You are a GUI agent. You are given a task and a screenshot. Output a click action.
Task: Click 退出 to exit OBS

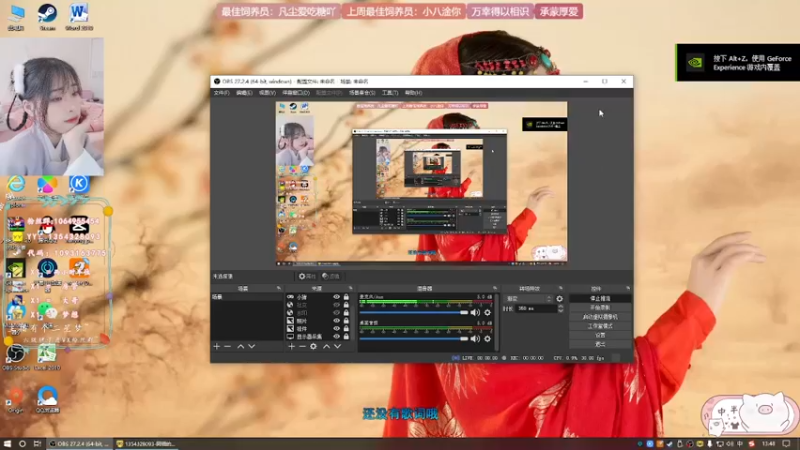(600, 344)
